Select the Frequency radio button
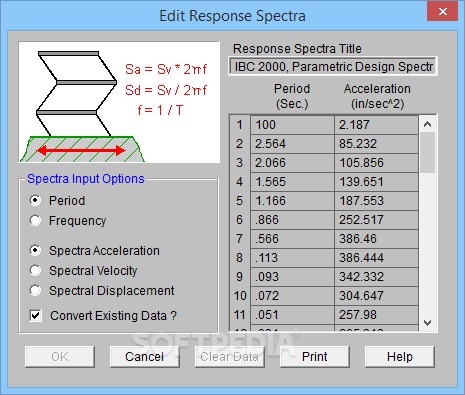This screenshot has height=395, width=465. [35, 220]
